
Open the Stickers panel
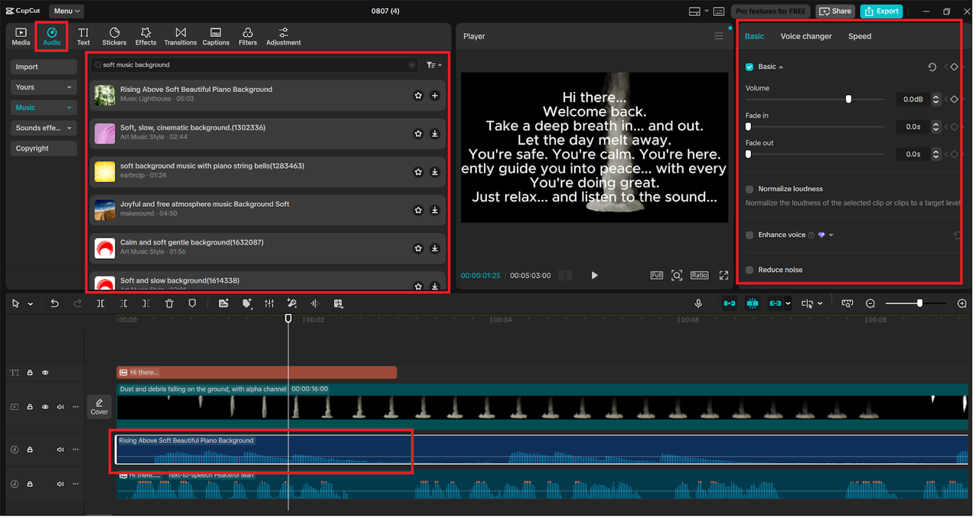(x=114, y=36)
